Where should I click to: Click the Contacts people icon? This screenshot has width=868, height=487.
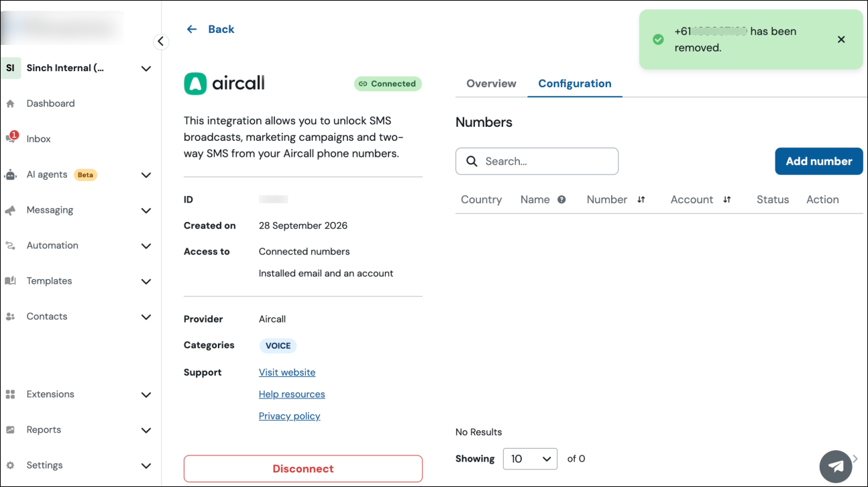tap(10, 317)
